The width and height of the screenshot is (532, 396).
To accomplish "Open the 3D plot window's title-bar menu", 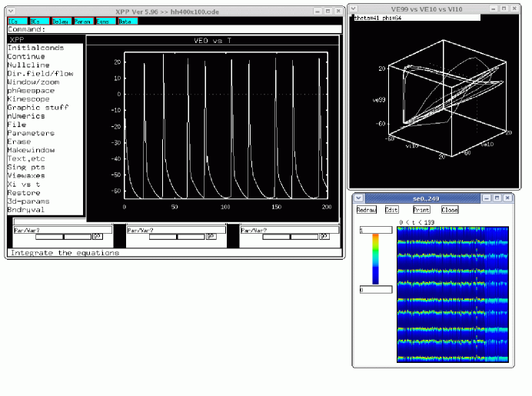I will [354, 8].
